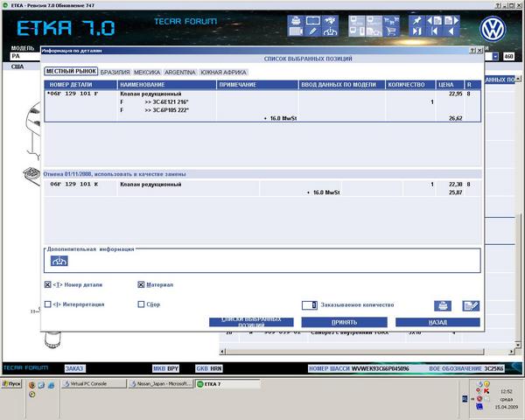Click the video camera icon in top toolbar
Image resolution: width=525 pixels, height=420 pixels.
[296, 31]
